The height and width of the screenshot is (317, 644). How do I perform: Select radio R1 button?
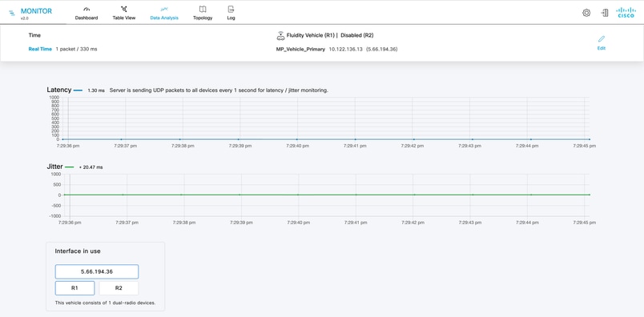pyautogui.click(x=74, y=288)
